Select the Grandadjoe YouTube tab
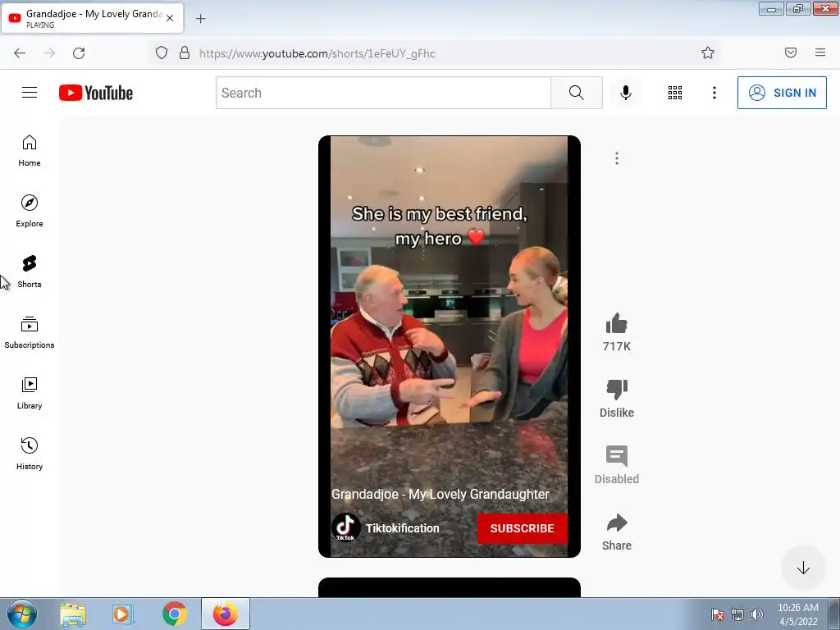This screenshot has width=840, height=630. pos(92,18)
